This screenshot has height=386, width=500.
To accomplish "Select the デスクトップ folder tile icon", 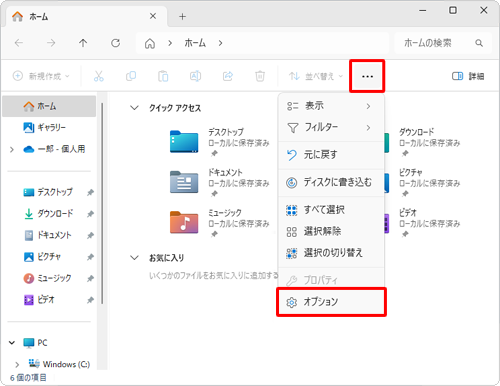I will (x=184, y=142).
